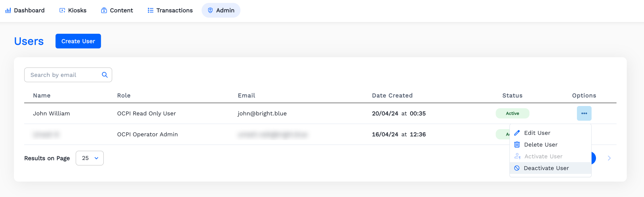644x197 pixels.
Task: Click John William's Active status badge
Action: pyautogui.click(x=512, y=113)
